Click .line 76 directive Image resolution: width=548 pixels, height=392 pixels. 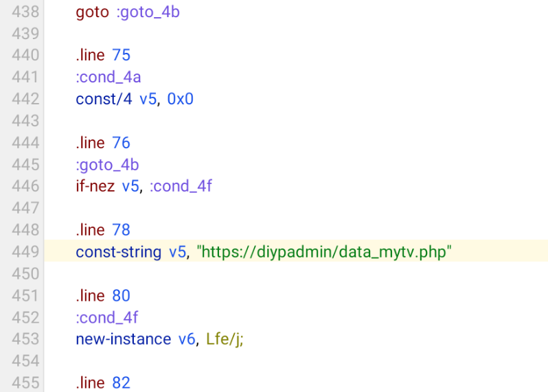(103, 143)
